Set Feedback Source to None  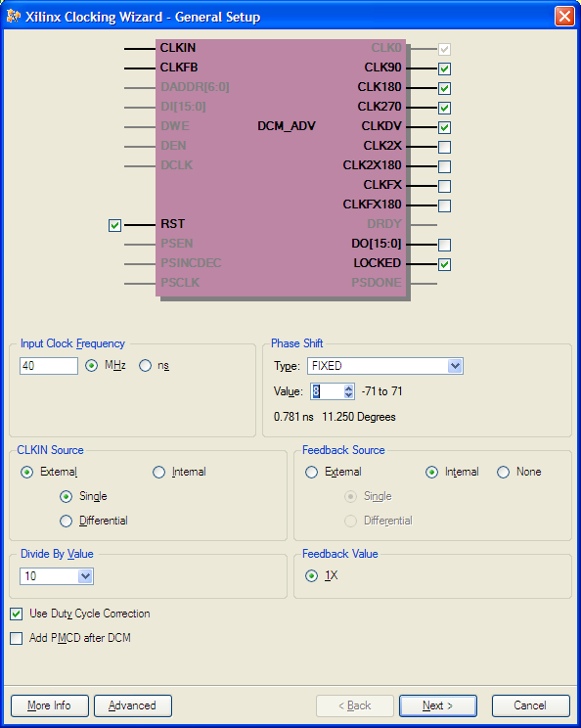(503, 473)
